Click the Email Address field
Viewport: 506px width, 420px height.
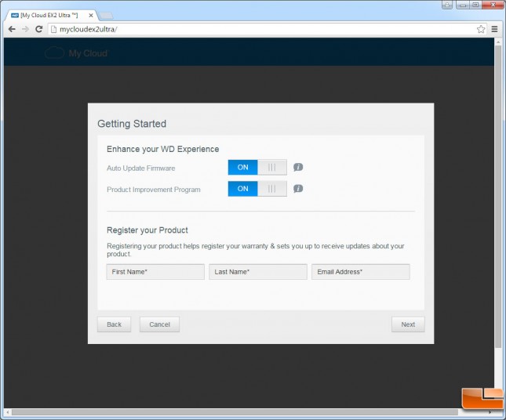(361, 272)
